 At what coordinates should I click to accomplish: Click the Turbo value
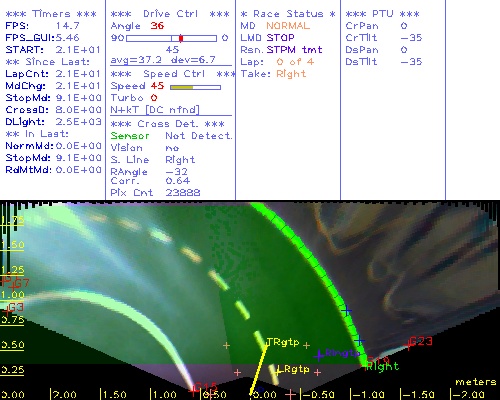click(x=154, y=98)
